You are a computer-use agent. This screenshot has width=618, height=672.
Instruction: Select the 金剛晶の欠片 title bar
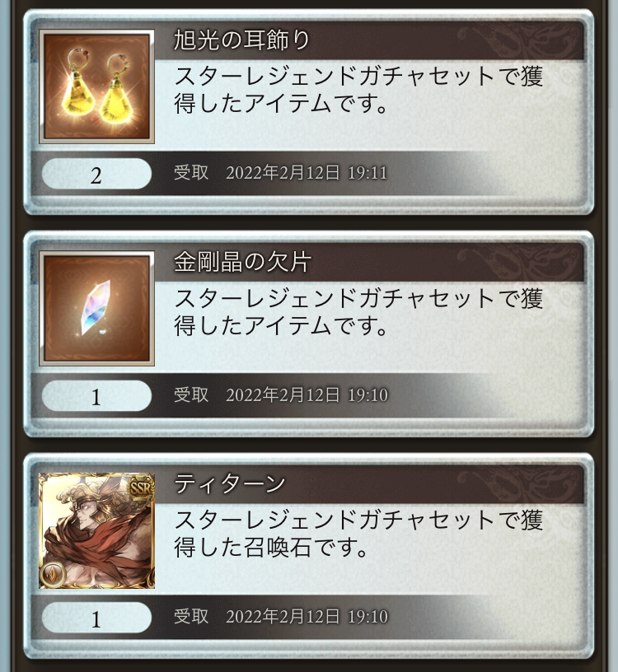[x=369, y=262]
